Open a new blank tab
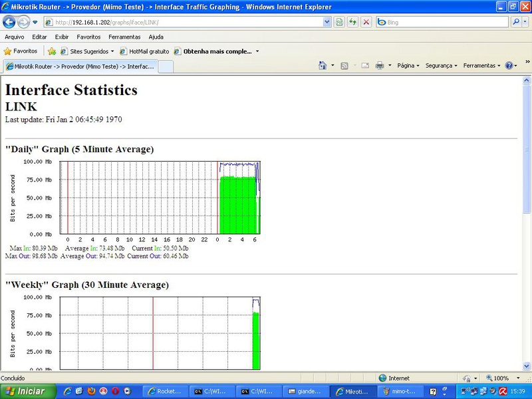Viewport: 532px width, 399px height. 166,66
